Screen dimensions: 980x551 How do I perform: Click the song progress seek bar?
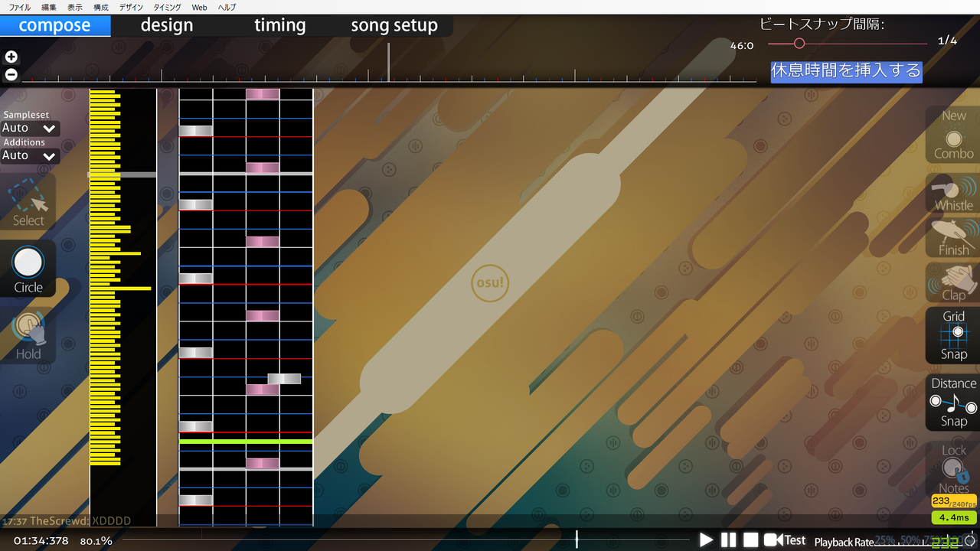click(406, 540)
